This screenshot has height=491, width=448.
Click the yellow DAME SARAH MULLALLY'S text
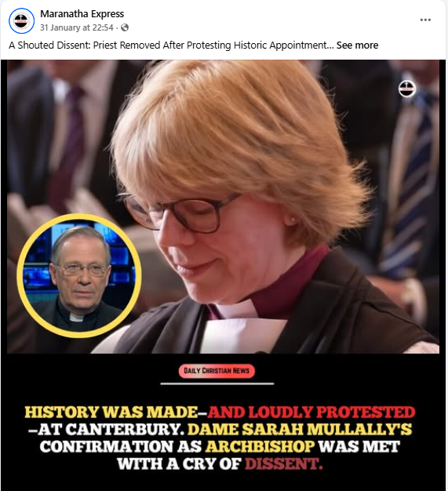300,430
